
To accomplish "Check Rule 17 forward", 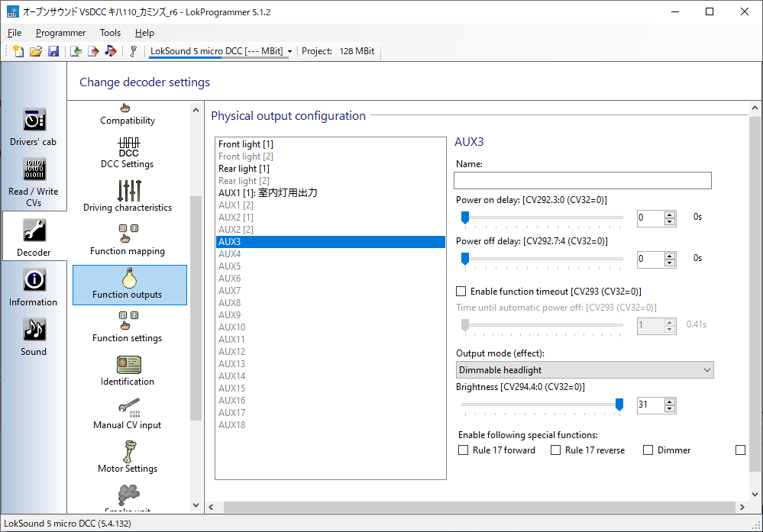I will click(x=464, y=450).
